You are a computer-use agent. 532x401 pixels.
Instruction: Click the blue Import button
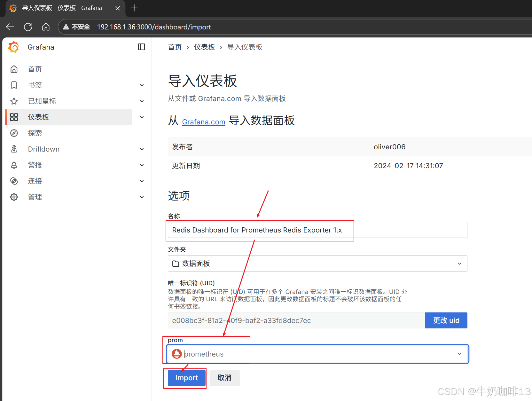coord(187,378)
